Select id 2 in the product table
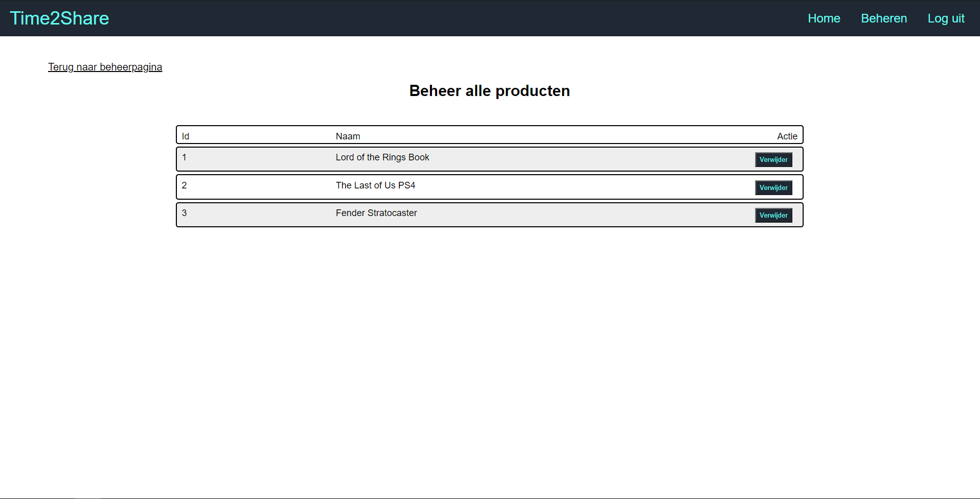980x499 pixels. tap(184, 185)
